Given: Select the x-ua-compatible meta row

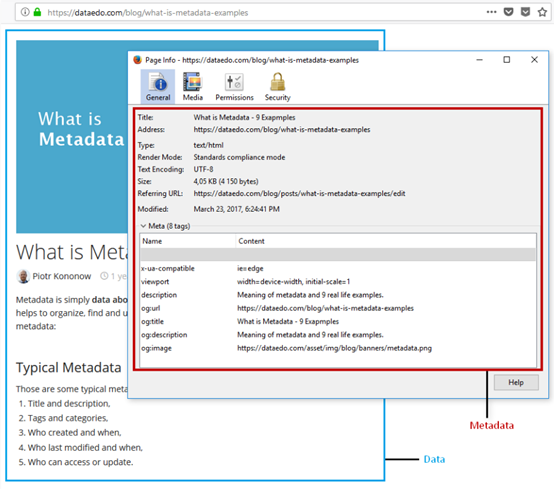Looking at the screenshot, I should point(338,268).
